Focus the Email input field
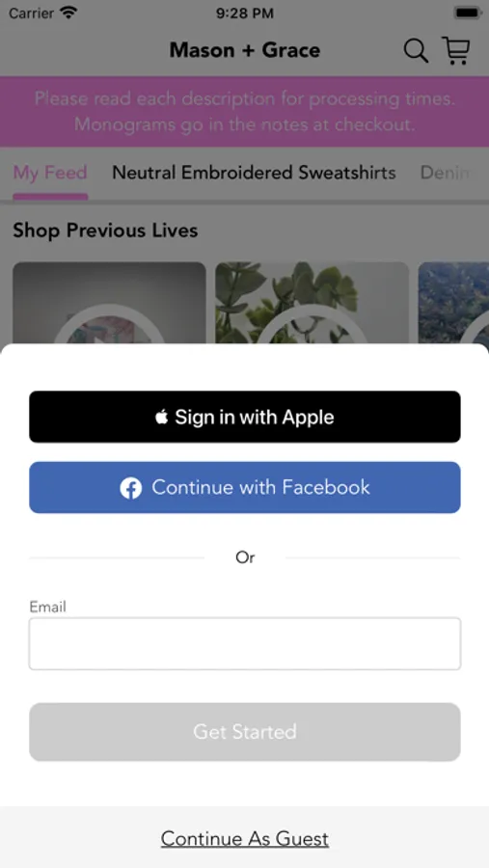Viewport: 489px width, 868px height. coord(245,644)
